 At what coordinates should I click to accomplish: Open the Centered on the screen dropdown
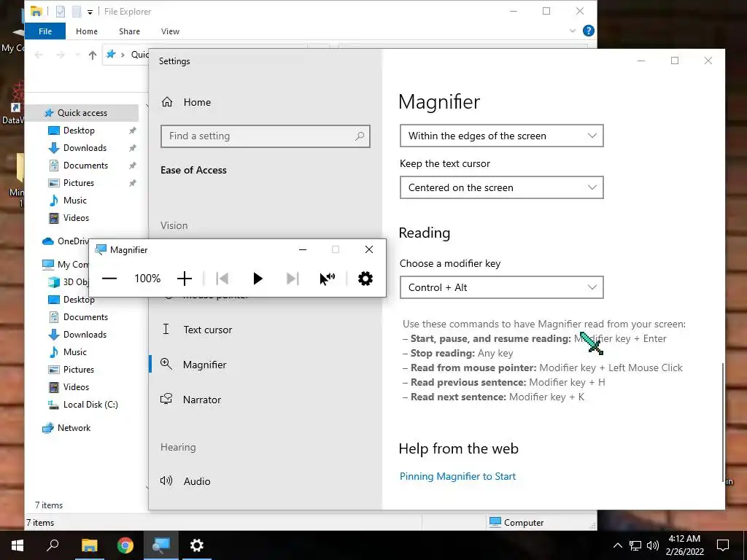[502, 187]
